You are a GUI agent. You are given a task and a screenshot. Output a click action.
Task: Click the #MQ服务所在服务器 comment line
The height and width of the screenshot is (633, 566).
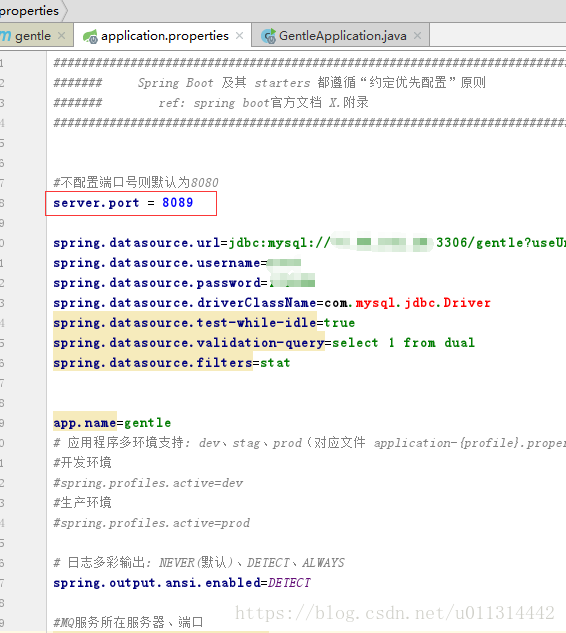coord(128,622)
